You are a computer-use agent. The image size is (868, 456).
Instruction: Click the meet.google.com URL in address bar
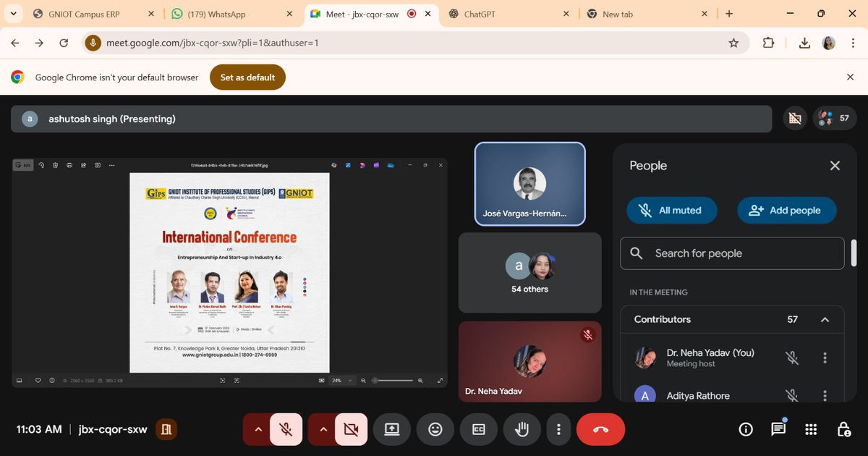pos(213,43)
